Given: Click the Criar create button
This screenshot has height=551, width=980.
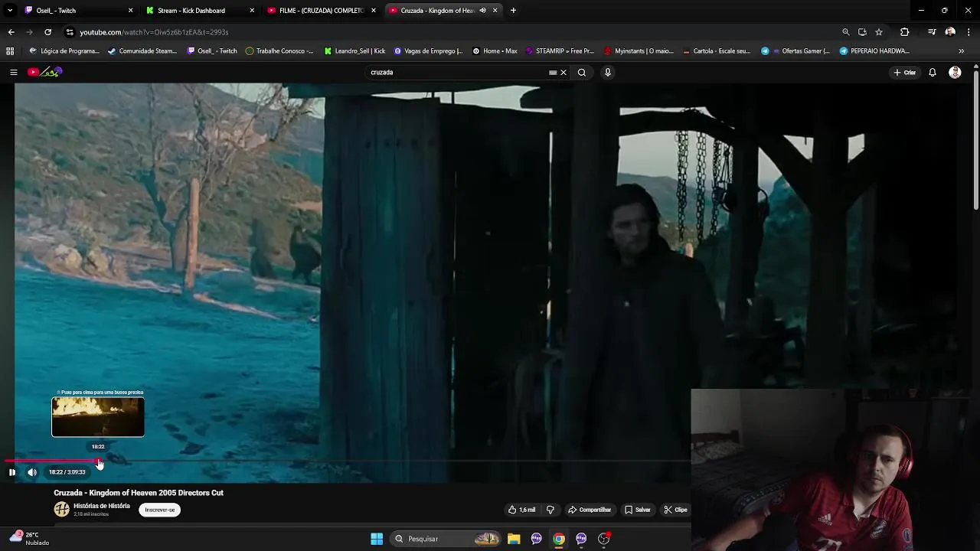Looking at the screenshot, I should [x=905, y=73].
